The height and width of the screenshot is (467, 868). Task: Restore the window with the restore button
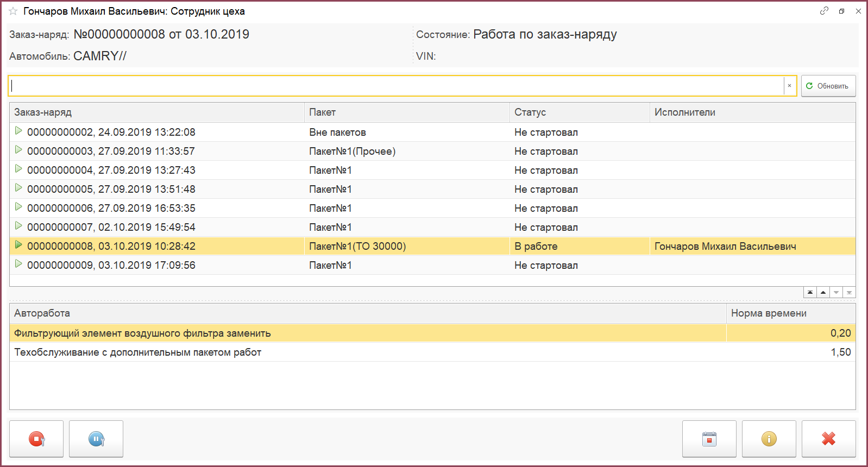point(841,11)
